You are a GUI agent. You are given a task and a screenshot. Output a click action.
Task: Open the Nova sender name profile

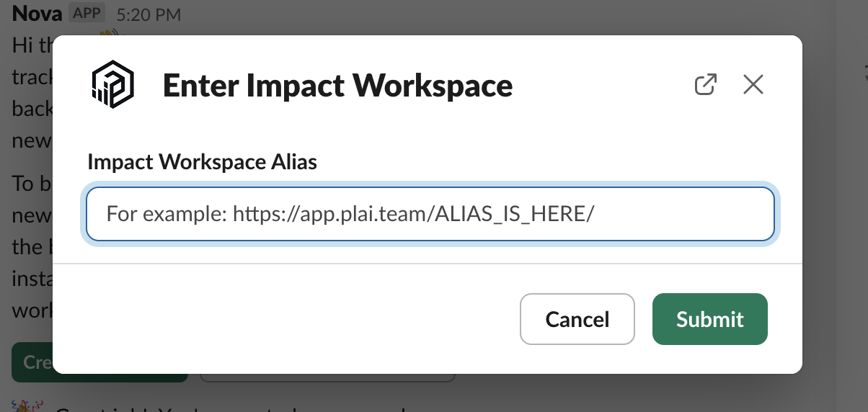[x=37, y=13]
